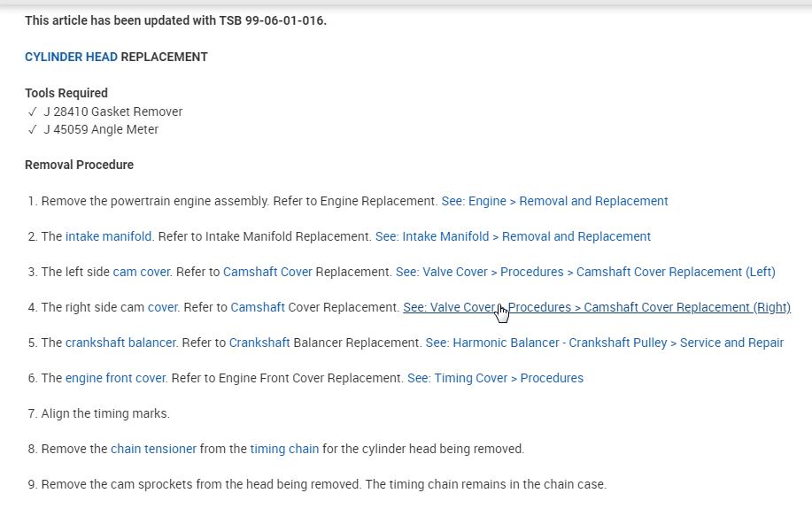Open the Camshaft Cover link in step 3
This screenshot has width=812, height=524.
(267, 272)
